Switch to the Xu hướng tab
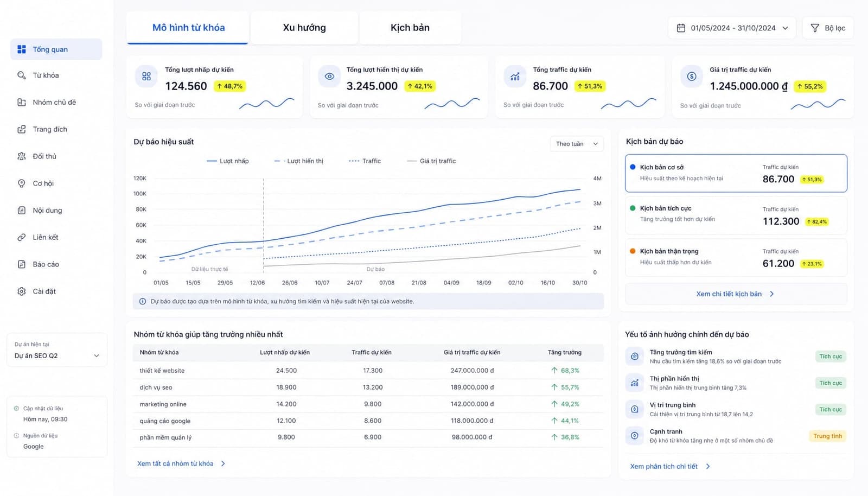868x496 pixels. [x=304, y=28]
